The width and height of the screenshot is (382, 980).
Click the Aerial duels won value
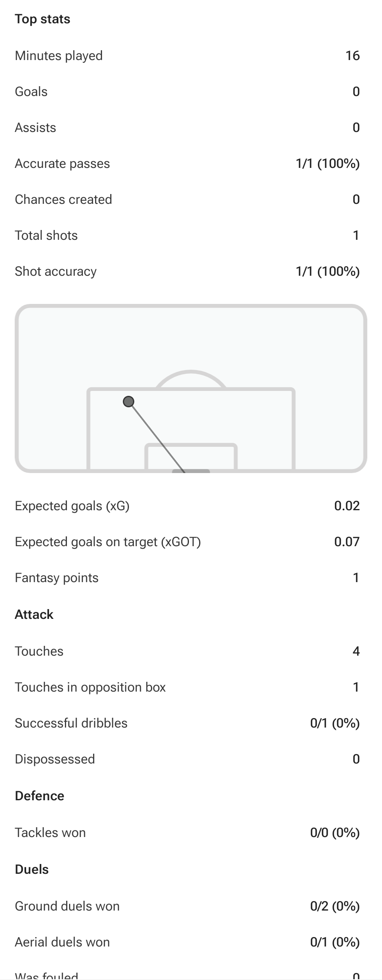click(335, 942)
